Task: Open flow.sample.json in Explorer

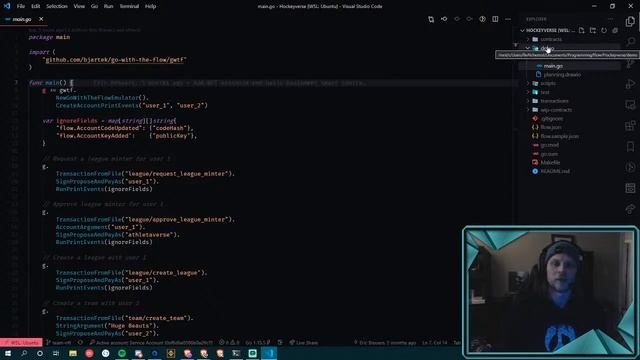Action: pyautogui.click(x=560, y=136)
